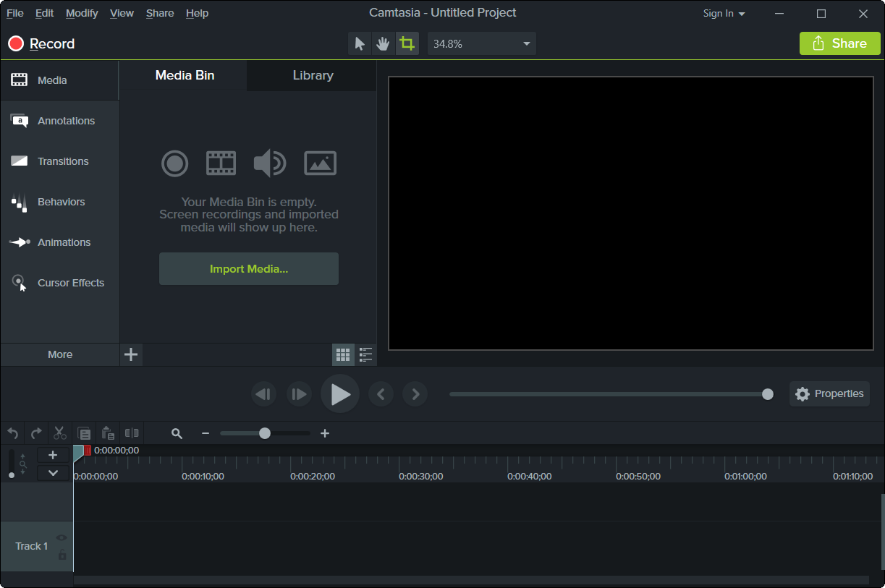Click the plus icon to add media
The height and width of the screenshot is (588, 885).
coord(131,354)
